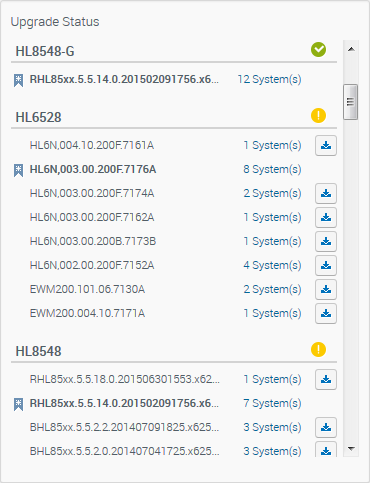Click yellow warning icon next to HL6528
This screenshot has height=483, width=370.
click(x=318, y=116)
